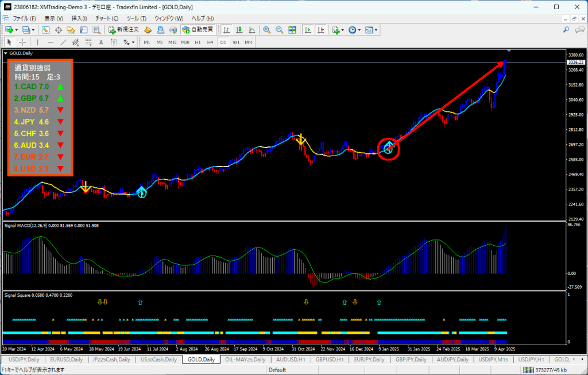
Task: Open the New Chart icon
Action: 9,30
